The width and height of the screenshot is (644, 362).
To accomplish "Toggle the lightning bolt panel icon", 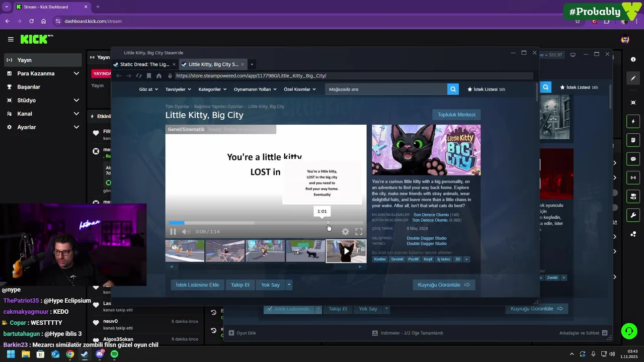I will click(x=633, y=122).
